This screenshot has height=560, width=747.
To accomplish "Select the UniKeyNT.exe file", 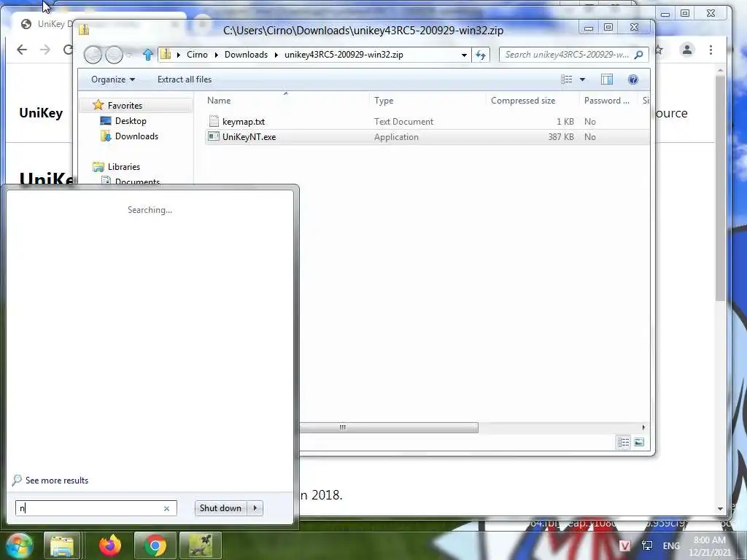I will coord(249,136).
